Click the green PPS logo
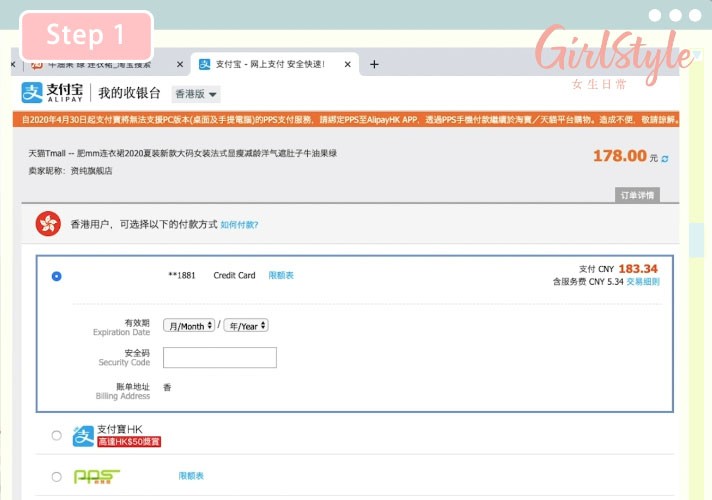Screen dimensions: 712x500 97,476
